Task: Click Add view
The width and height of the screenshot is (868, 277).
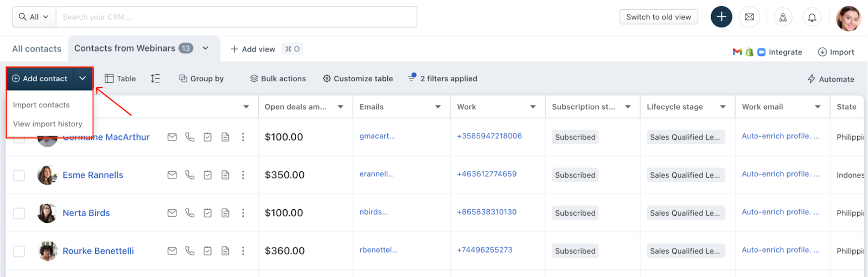Action: tap(253, 49)
